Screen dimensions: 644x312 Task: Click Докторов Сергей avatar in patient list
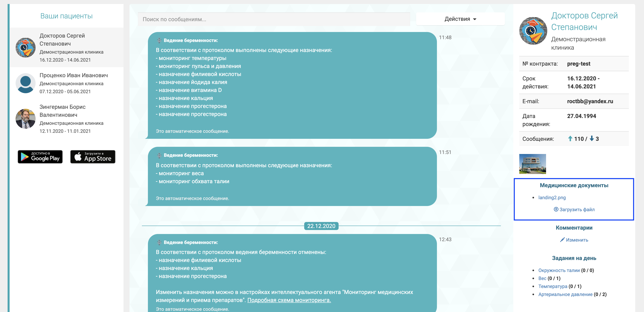(x=26, y=48)
